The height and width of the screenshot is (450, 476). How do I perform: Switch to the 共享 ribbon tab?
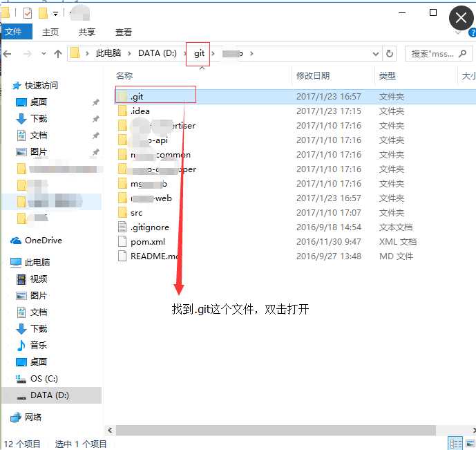[87, 32]
